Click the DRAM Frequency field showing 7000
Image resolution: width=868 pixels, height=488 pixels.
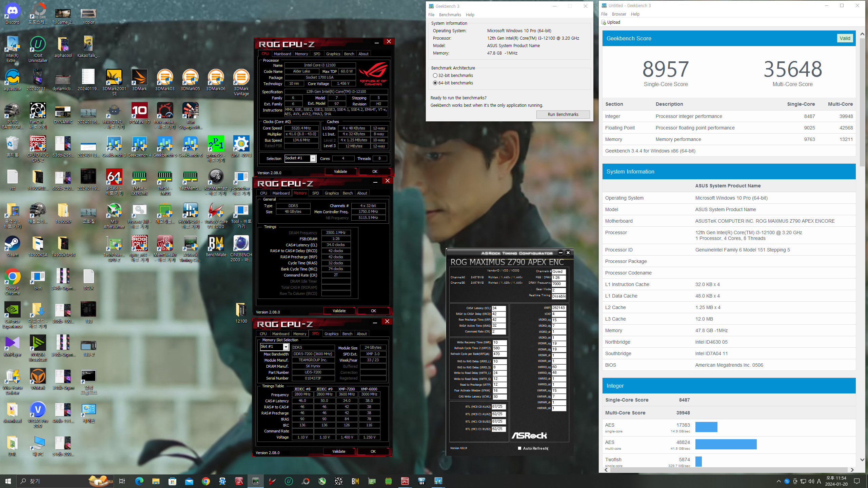coord(559,284)
